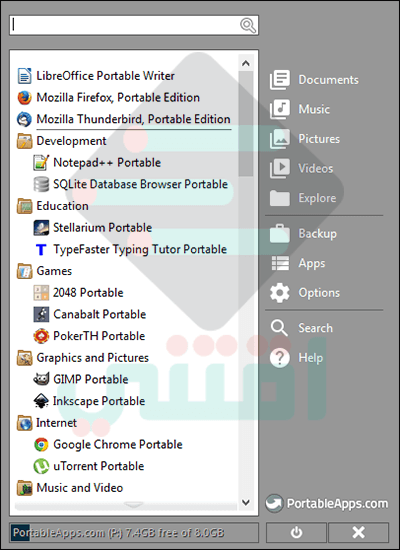The image size is (400, 550).
Task: Collapse the Games category folder
Action: coord(45,271)
